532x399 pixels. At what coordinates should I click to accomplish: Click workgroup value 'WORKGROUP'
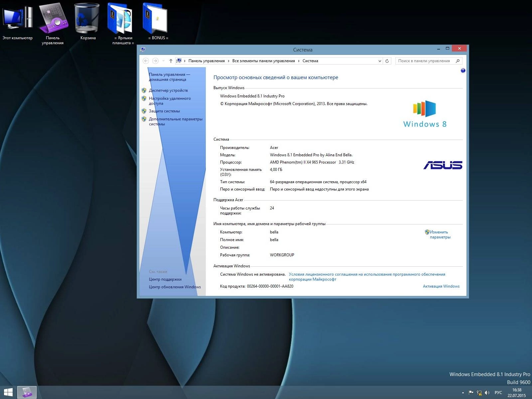pos(282,255)
